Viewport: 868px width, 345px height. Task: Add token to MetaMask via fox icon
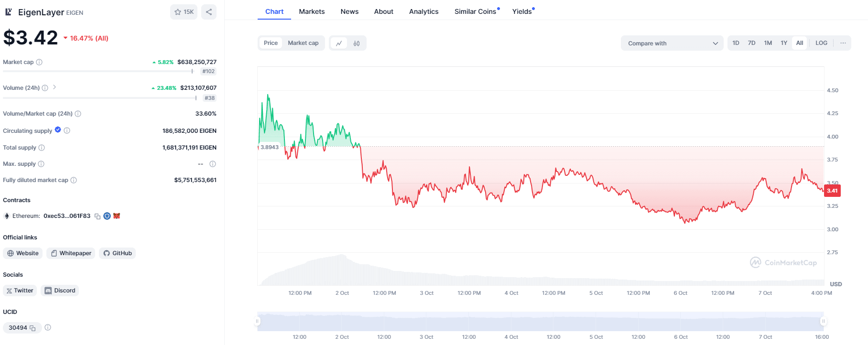tap(117, 216)
